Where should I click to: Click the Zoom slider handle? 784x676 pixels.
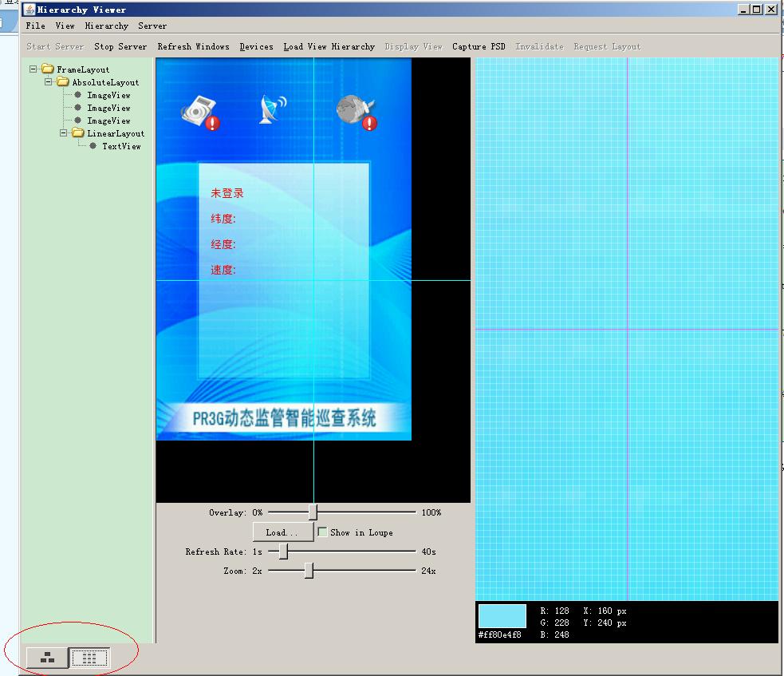(x=309, y=571)
